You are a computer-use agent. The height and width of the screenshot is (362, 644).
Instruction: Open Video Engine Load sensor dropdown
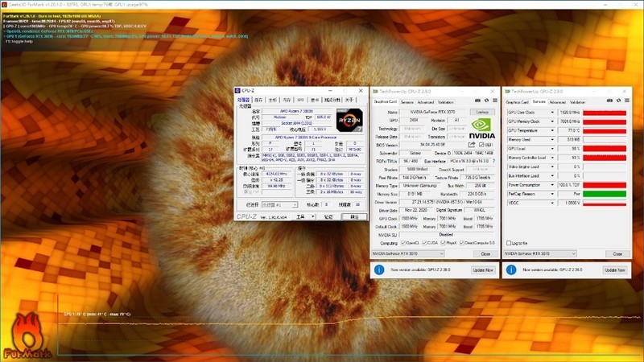[552, 167]
